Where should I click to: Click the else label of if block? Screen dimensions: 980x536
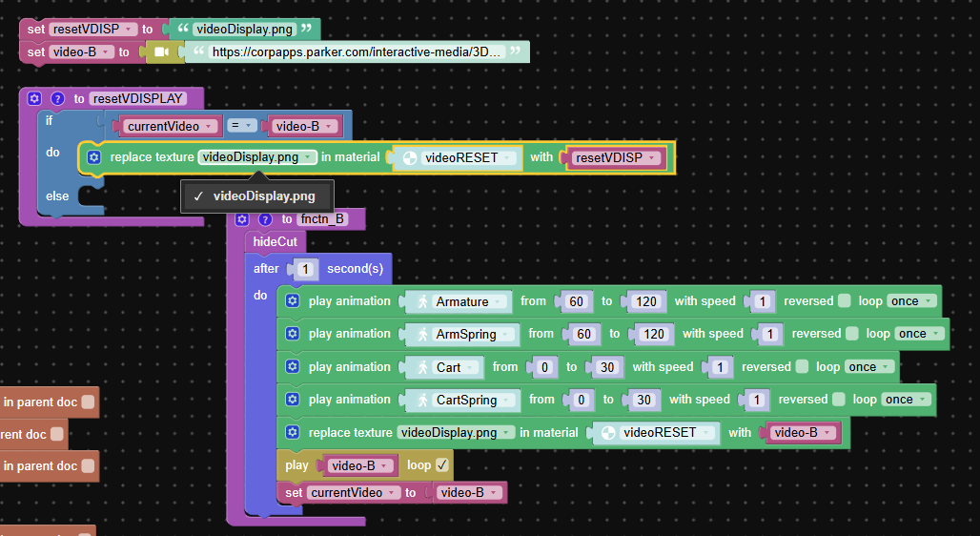pos(57,196)
